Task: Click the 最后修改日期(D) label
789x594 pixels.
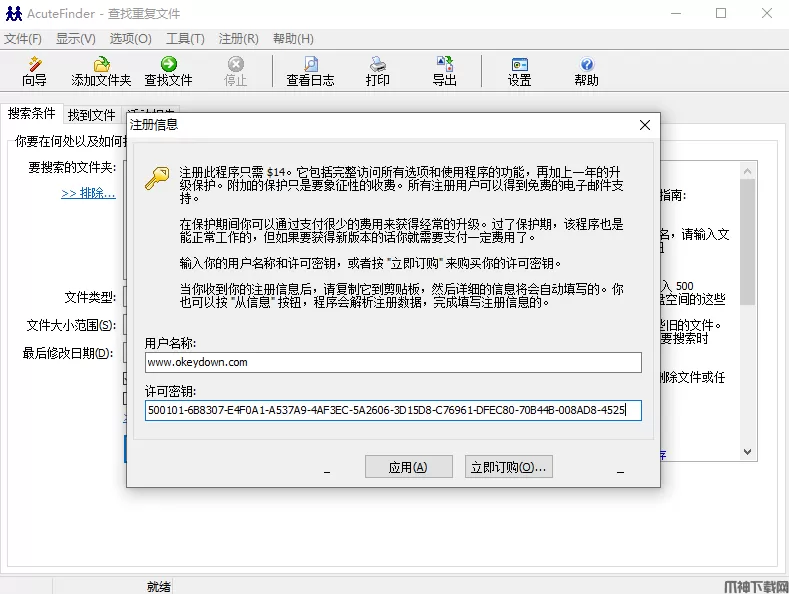Action: click(x=68, y=353)
